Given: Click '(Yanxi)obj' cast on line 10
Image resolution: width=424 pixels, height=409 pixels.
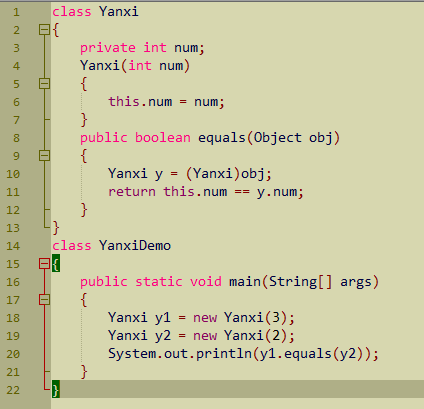Looking at the screenshot, I should (225, 174).
